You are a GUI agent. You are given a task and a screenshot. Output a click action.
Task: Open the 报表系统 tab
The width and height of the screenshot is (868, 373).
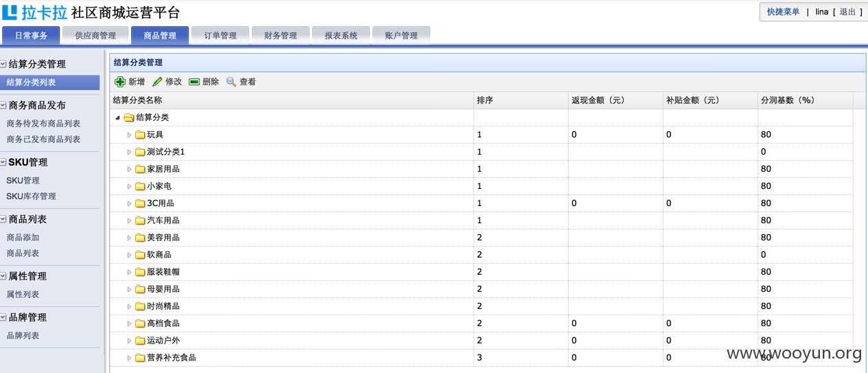coord(341,36)
